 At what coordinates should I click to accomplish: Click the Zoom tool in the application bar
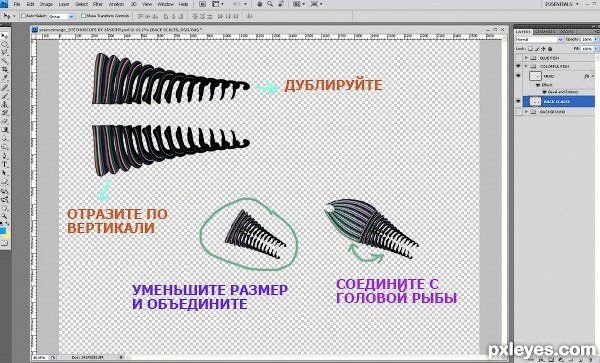270,4
